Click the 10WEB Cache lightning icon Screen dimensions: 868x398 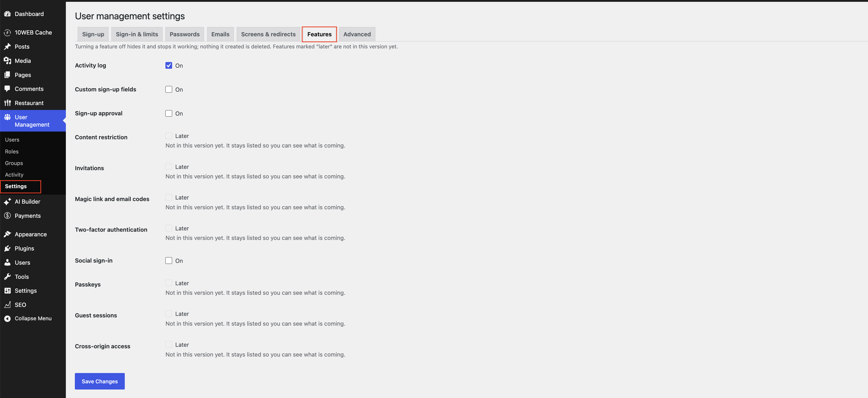[7, 32]
